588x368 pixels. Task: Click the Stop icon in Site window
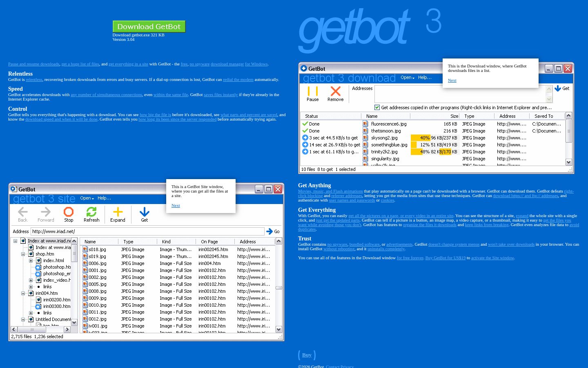tap(69, 212)
